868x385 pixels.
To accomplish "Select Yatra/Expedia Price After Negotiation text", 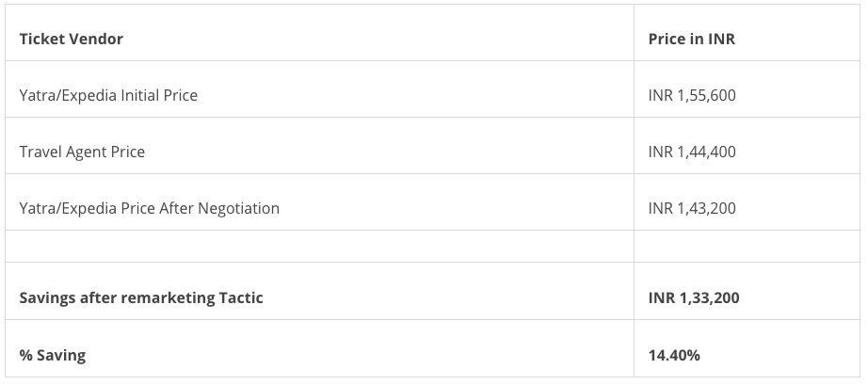I will tap(150, 209).
